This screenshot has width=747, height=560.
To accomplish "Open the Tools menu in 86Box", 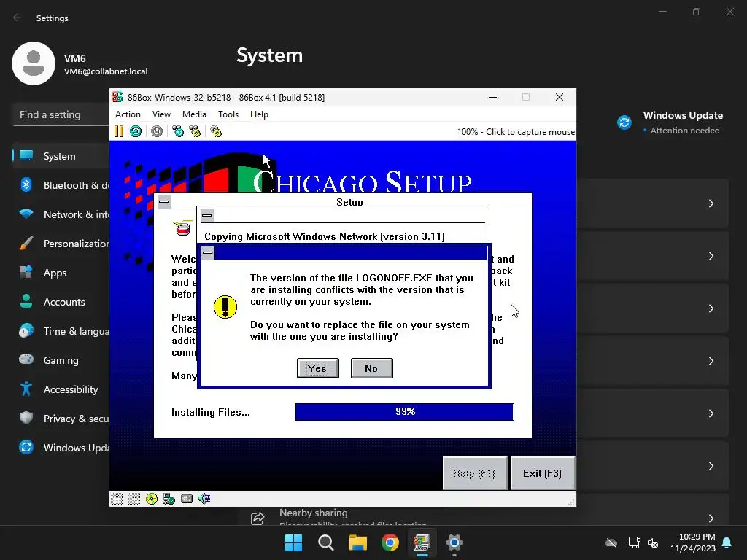I will [228, 114].
